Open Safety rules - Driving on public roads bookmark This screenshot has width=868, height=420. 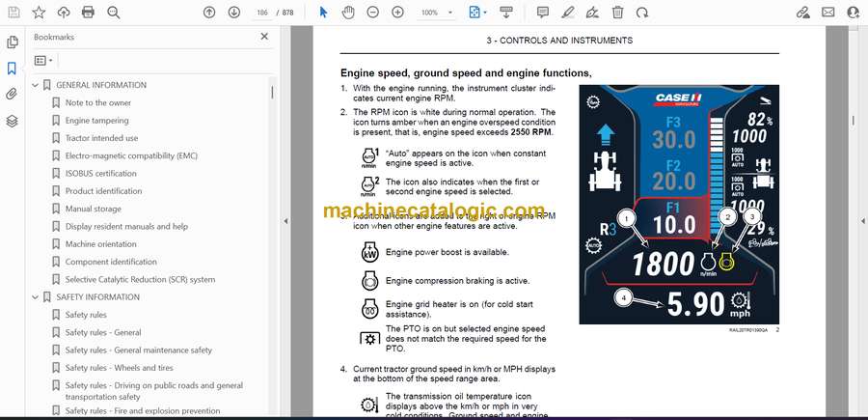[154, 391]
